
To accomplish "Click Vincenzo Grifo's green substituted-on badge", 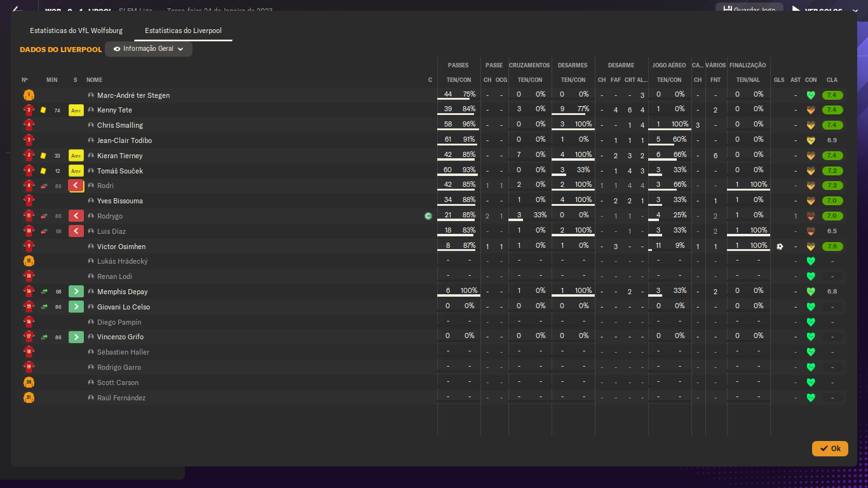I will tap(76, 337).
